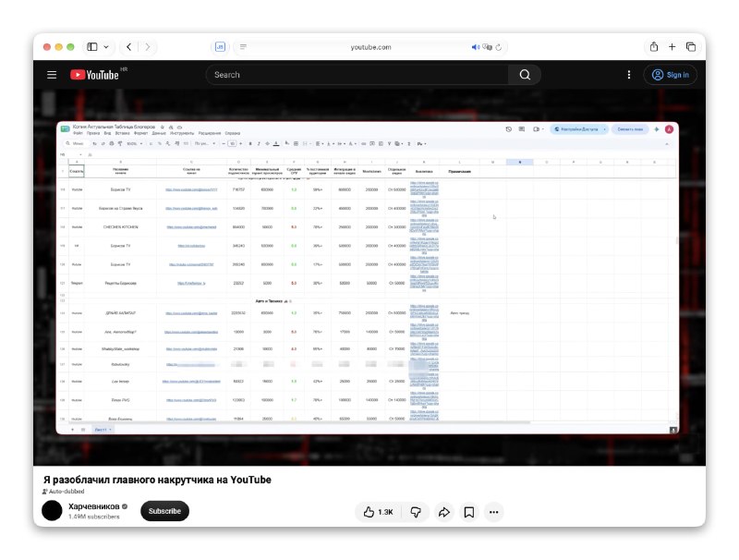
Task: Open a new Safari tab
Action: (672, 46)
